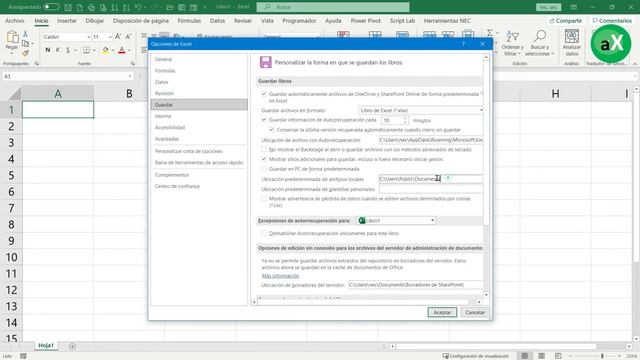
Task: Toggle italic K formatting
Action: coord(58,50)
